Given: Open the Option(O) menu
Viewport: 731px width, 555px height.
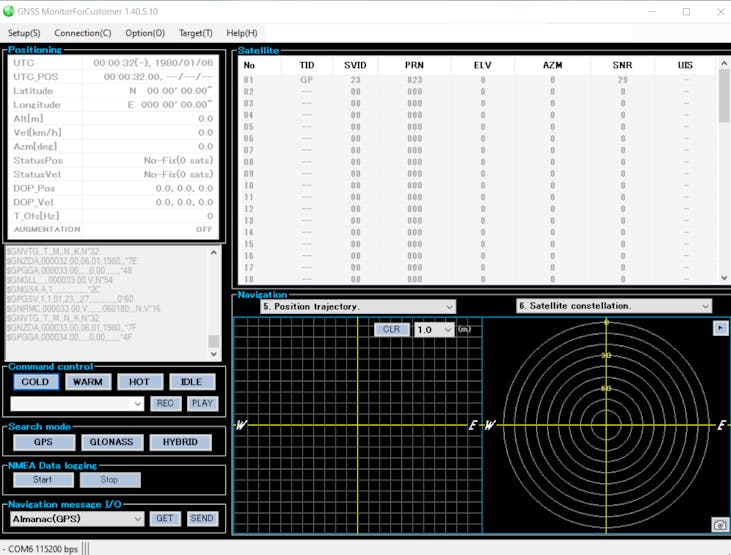Looking at the screenshot, I should [x=145, y=33].
